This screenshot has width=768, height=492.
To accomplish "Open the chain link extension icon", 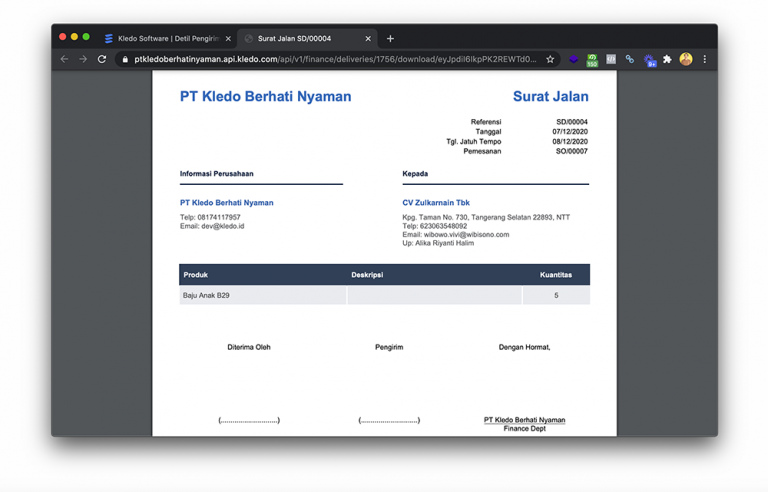I will tap(630, 59).
